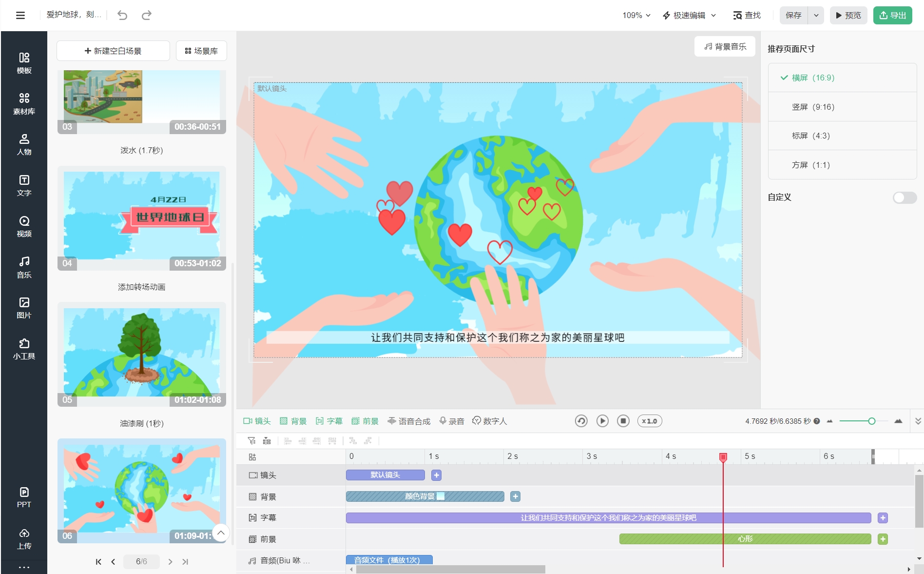The width and height of the screenshot is (924, 574).
Task: Open the 小工具 widgets panel
Action: (x=24, y=349)
